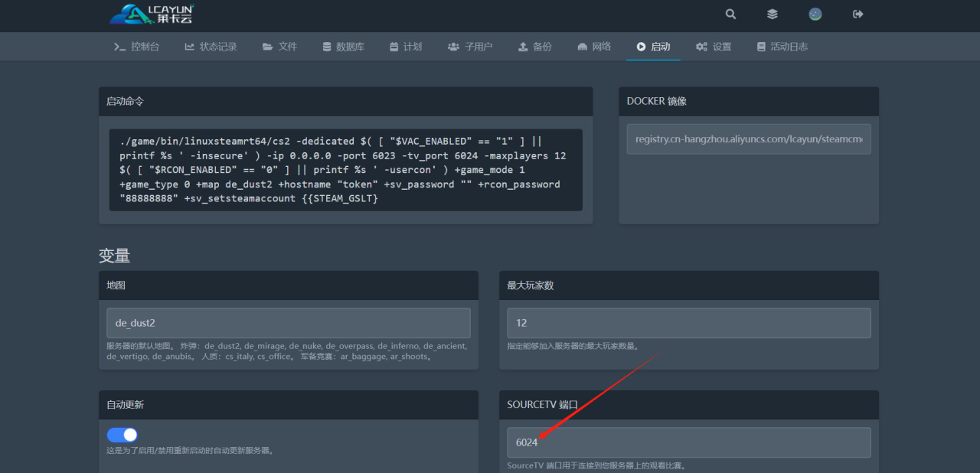The image size is (980, 473).
Task: Click the SOURCETV 端口 input with 6024
Action: [689, 442]
